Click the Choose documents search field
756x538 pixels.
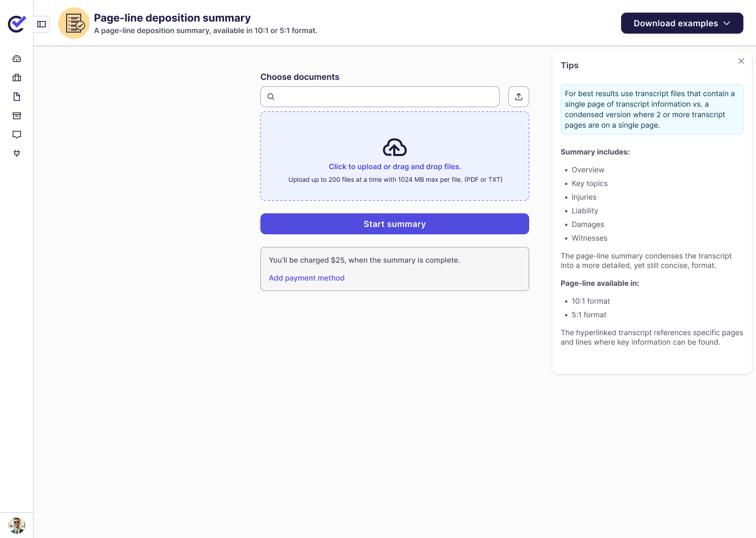pos(380,97)
